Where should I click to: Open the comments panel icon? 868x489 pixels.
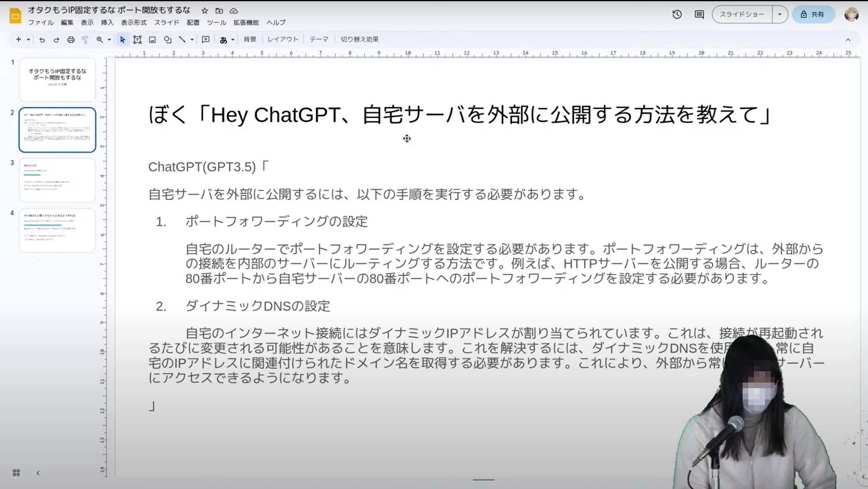click(699, 14)
